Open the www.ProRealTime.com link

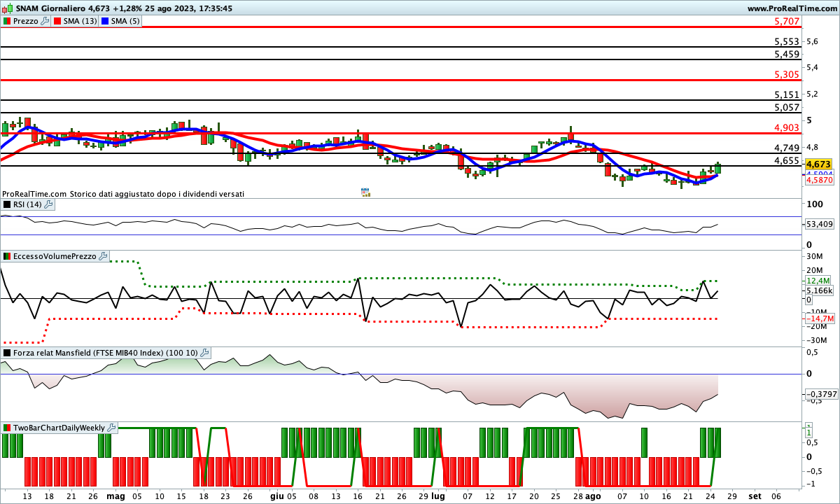(x=793, y=8)
